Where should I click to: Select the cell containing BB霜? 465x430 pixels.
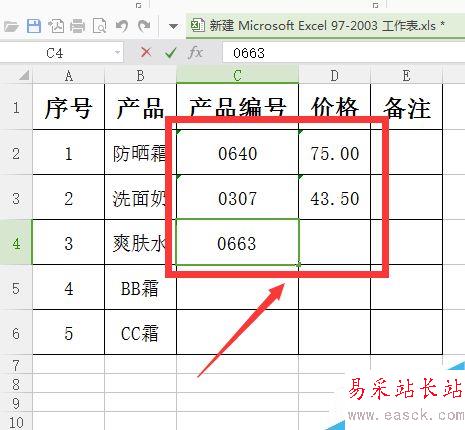140,288
